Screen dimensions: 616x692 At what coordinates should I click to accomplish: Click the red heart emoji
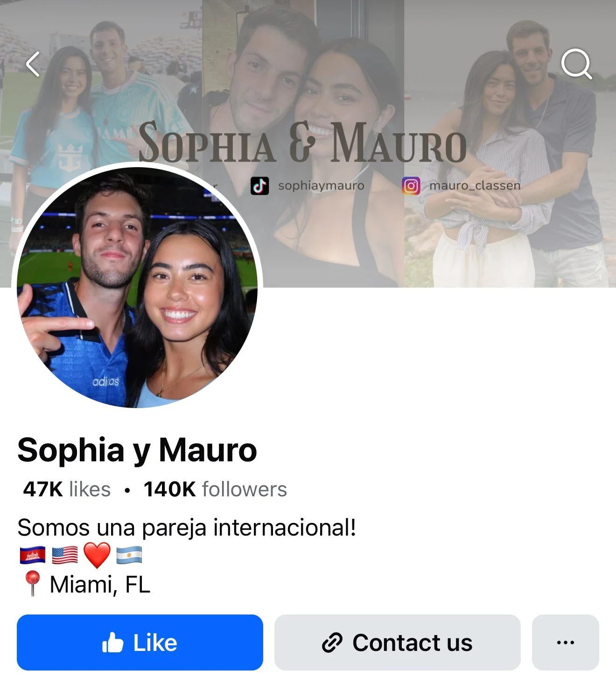(x=97, y=555)
